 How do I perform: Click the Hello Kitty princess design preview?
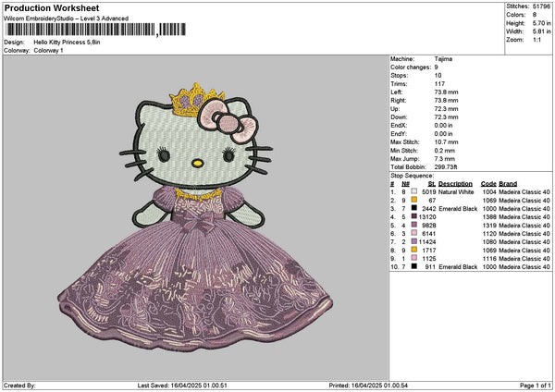tap(196, 216)
